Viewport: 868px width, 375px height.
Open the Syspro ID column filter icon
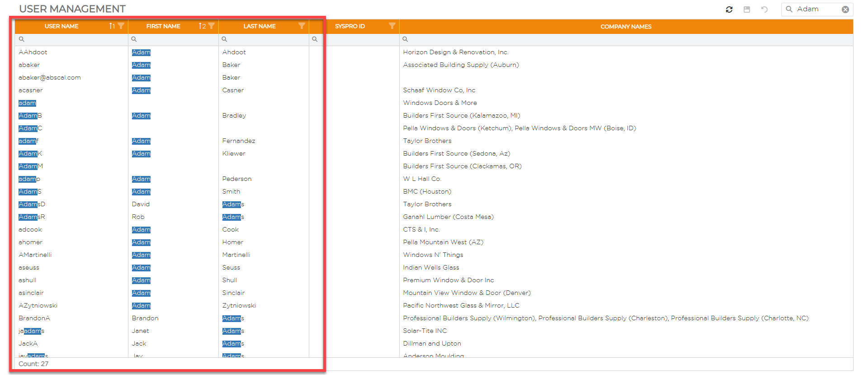click(392, 26)
